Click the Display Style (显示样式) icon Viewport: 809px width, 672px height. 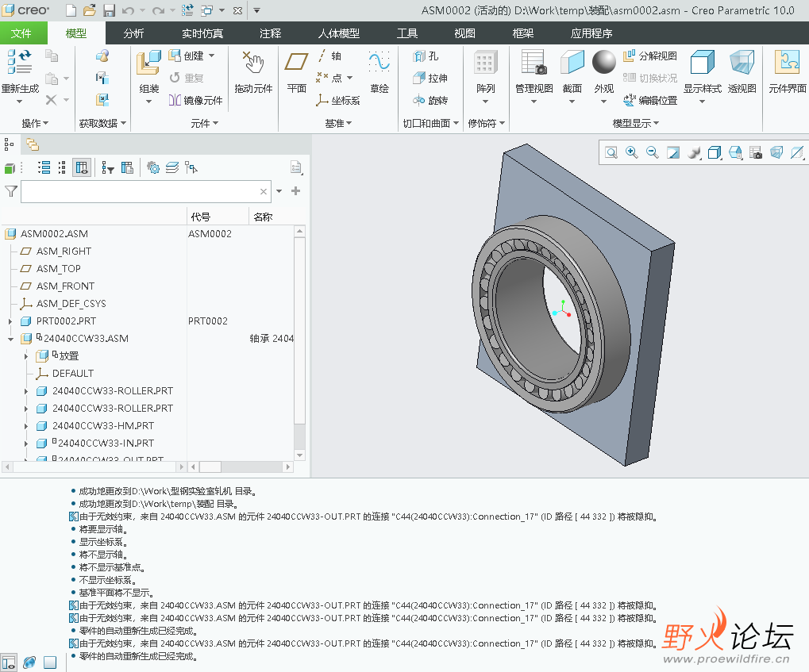click(702, 63)
